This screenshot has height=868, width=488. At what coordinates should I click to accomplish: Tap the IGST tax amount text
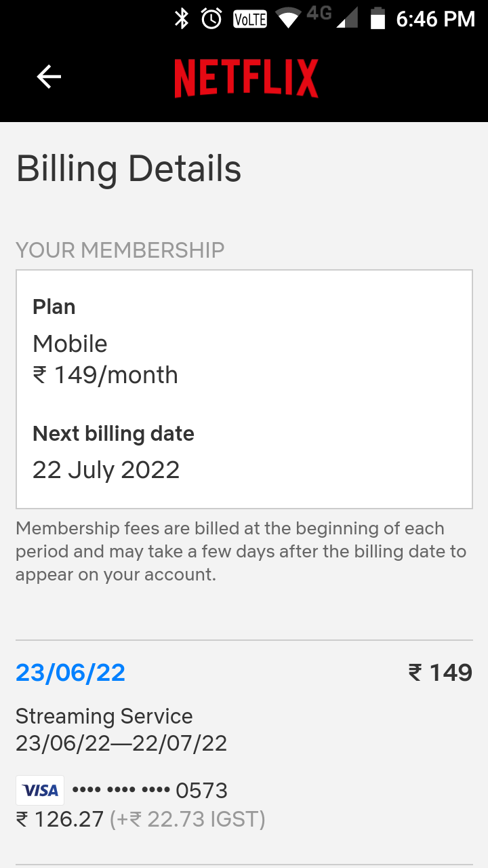click(x=187, y=820)
